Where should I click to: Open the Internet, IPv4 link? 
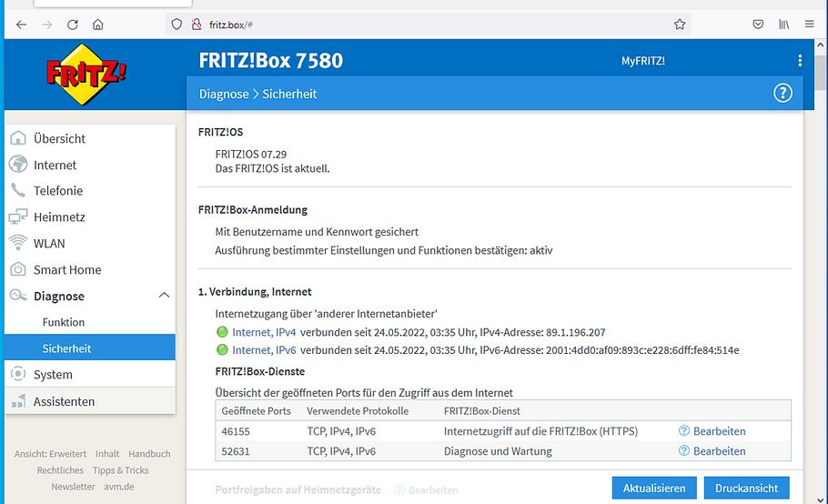(x=264, y=332)
